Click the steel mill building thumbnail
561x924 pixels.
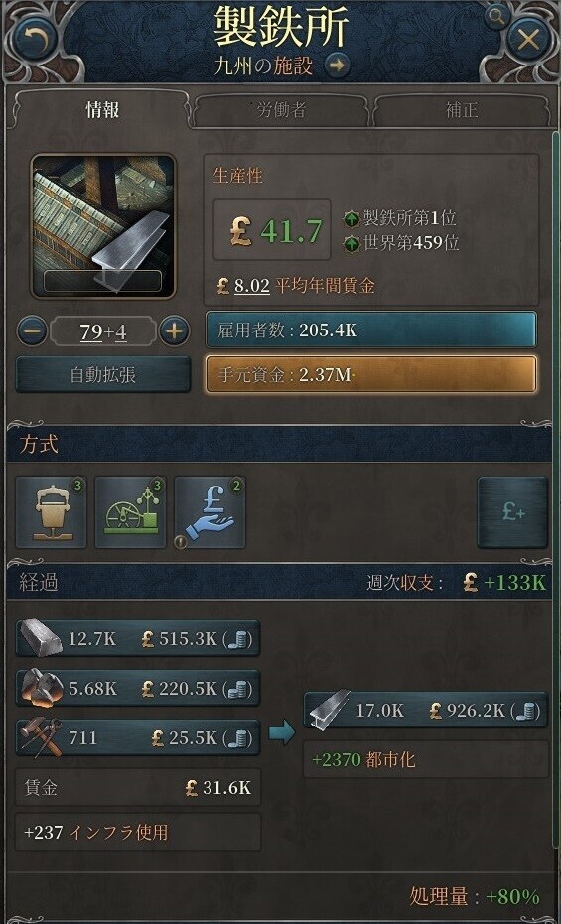[x=103, y=225]
